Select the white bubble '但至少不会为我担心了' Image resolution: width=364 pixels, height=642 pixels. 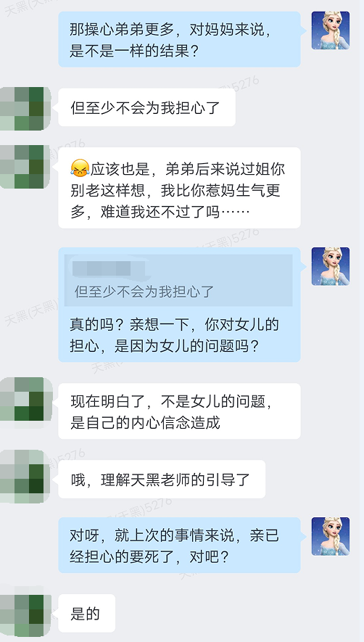coord(146,107)
